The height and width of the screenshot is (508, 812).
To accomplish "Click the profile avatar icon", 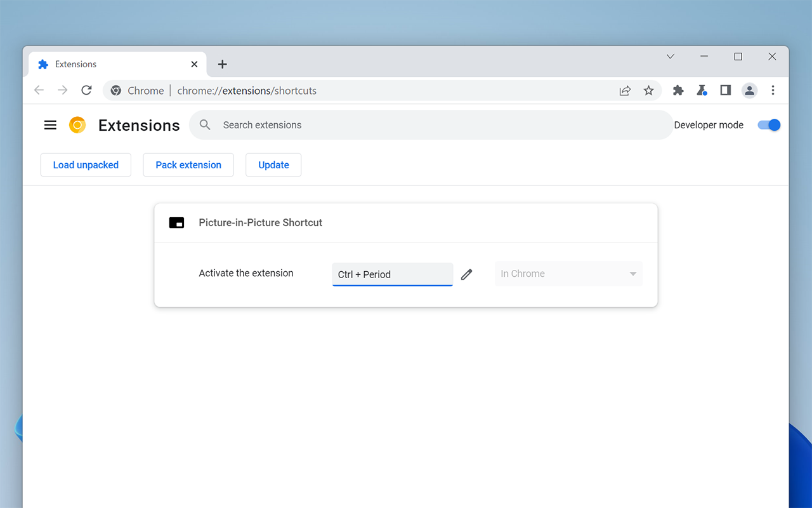I will [x=749, y=90].
